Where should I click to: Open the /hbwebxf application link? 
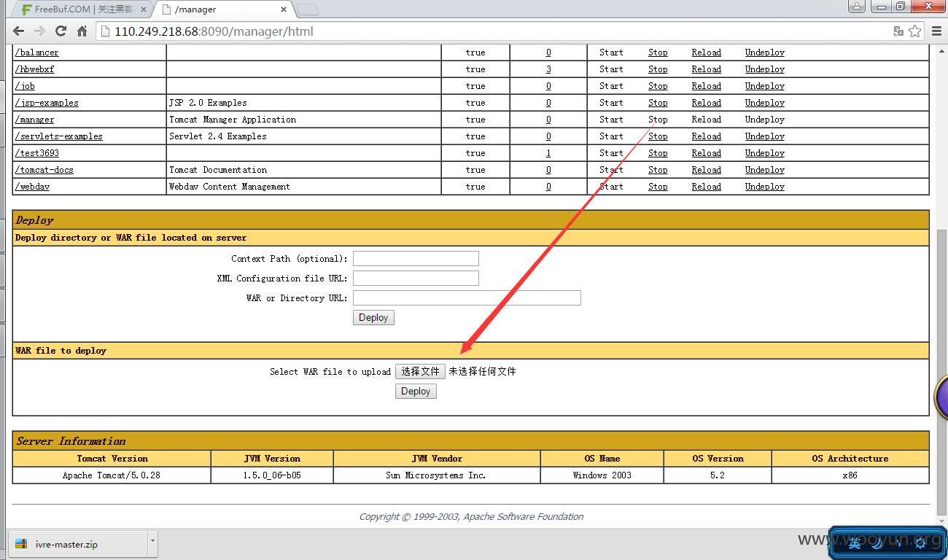[35, 69]
